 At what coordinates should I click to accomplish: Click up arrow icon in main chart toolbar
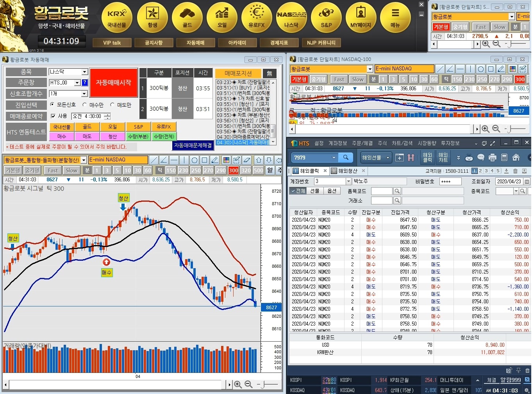pyautogui.click(x=259, y=160)
